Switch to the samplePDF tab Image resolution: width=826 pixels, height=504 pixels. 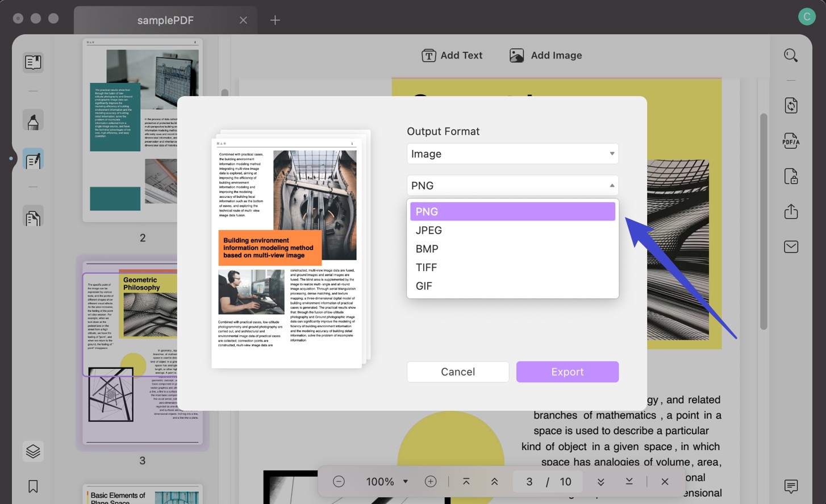click(165, 20)
